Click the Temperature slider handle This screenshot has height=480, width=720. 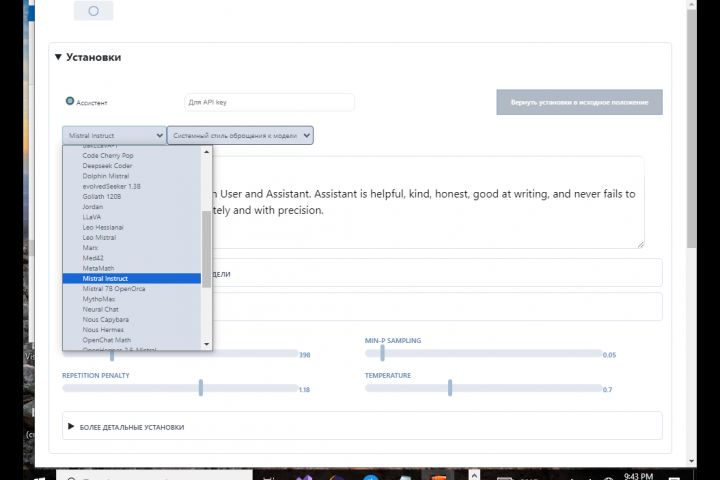[450, 388]
